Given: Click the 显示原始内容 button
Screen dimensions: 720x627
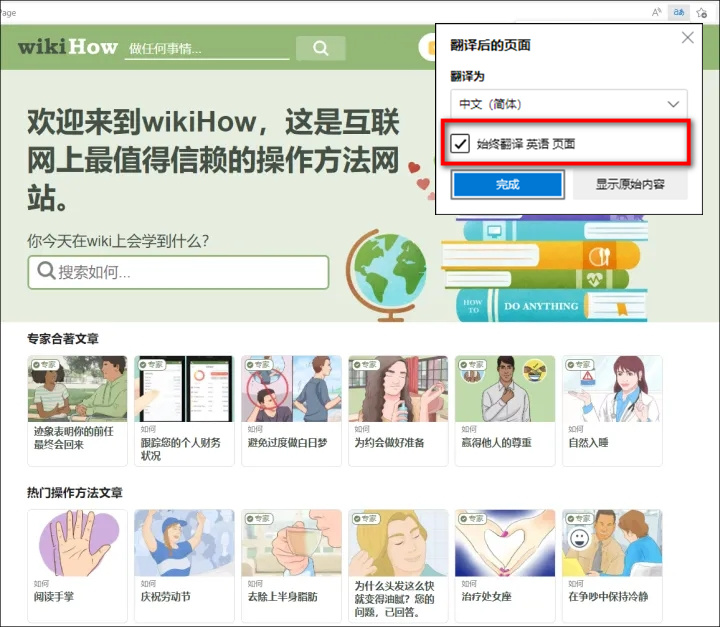Looking at the screenshot, I should coord(630,185).
